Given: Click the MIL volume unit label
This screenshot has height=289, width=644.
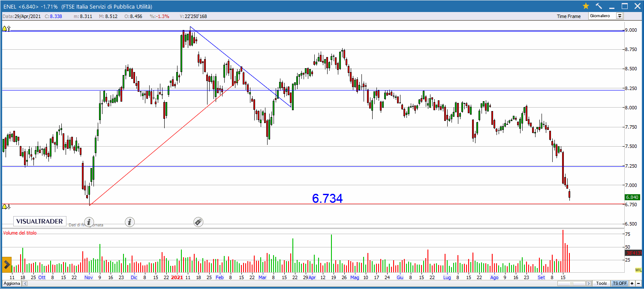Looking at the screenshot, I should click(x=638, y=270).
